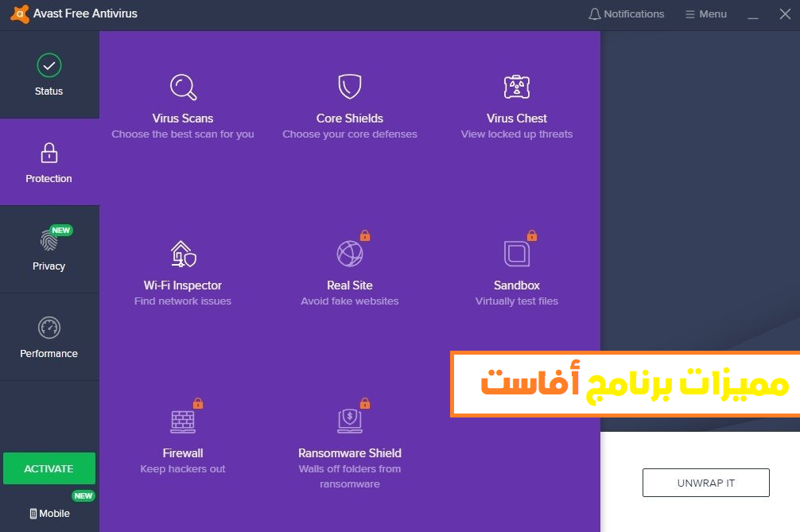Open Firewall brick wall icon
800x532 pixels.
[183, 421]
